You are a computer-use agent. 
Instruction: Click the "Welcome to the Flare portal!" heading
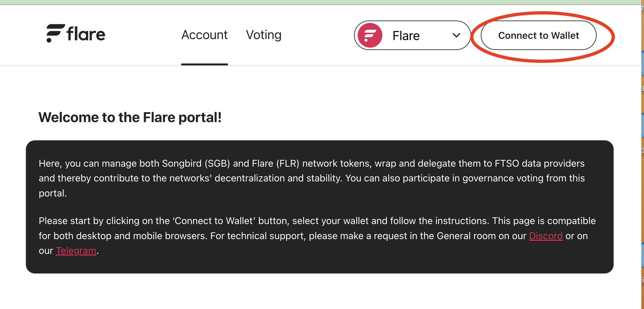click(x=130, y=117)
